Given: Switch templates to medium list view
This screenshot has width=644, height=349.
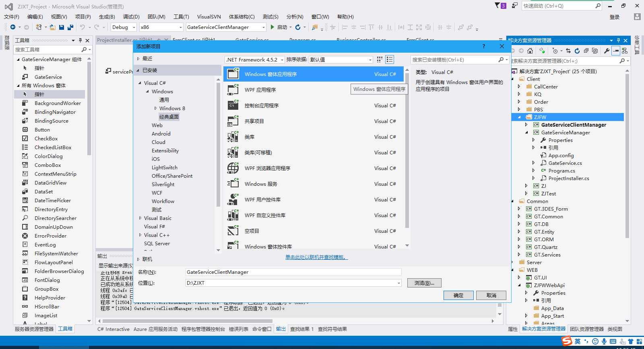Looking at the screenshot, I should (389, 60).
